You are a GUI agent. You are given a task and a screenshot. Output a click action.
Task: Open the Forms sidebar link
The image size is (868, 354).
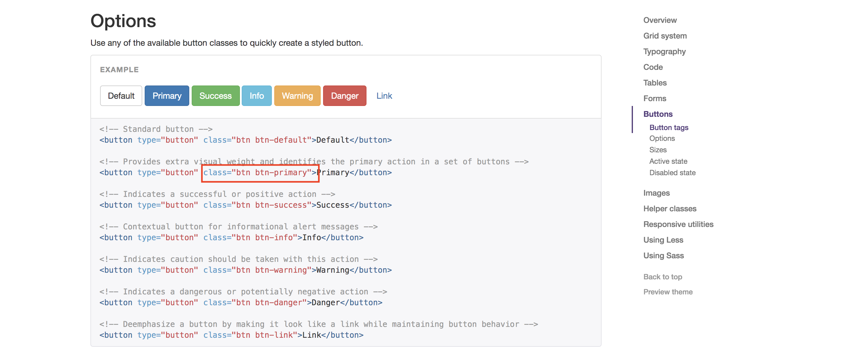654,99
